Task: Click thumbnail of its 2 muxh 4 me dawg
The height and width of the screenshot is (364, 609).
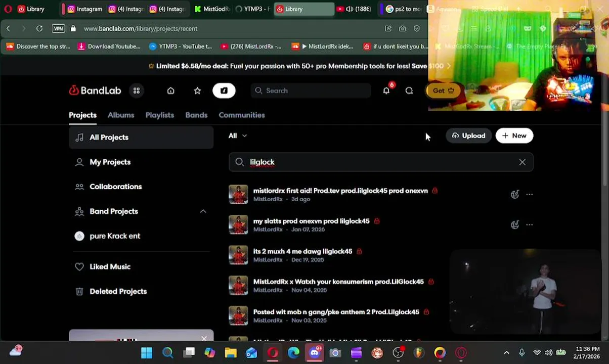Action: pos(238,255)
